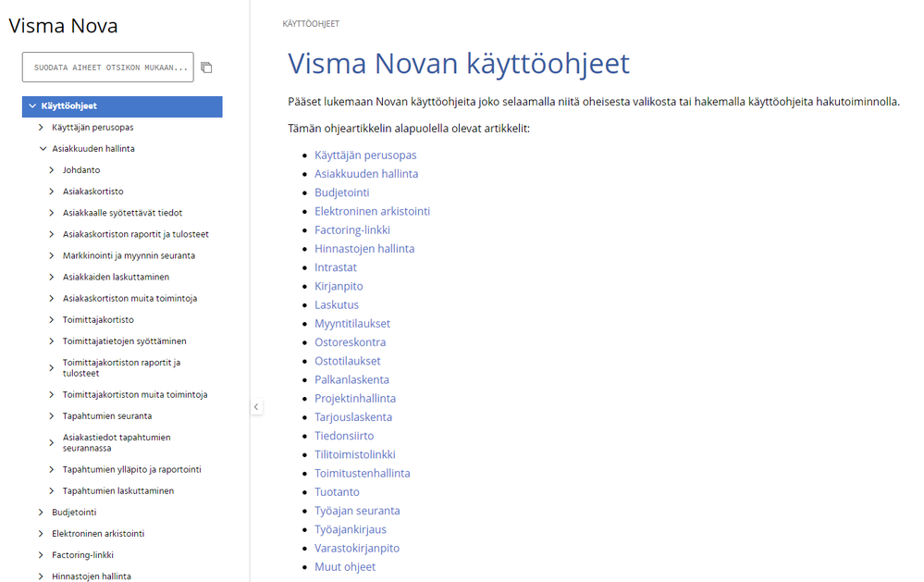Open Hinnastojen hallinta article link
The height and width of the screenshot is (582, 924).
(x=364, y=249)
